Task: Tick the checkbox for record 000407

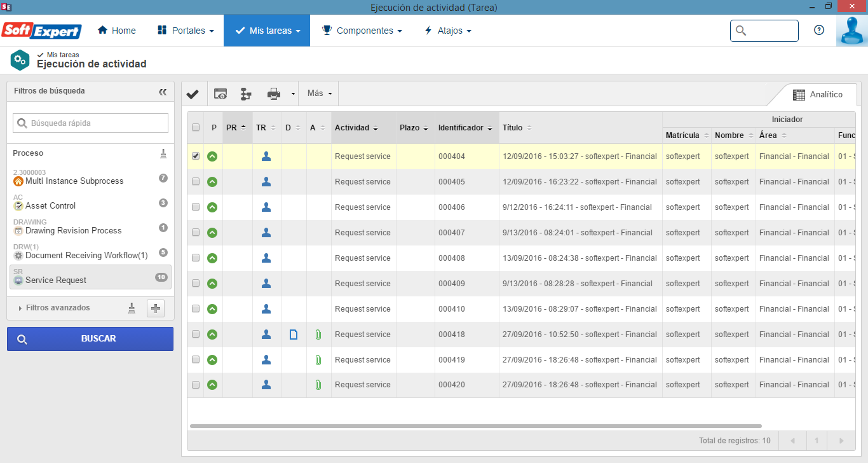Action: (196, 232)
